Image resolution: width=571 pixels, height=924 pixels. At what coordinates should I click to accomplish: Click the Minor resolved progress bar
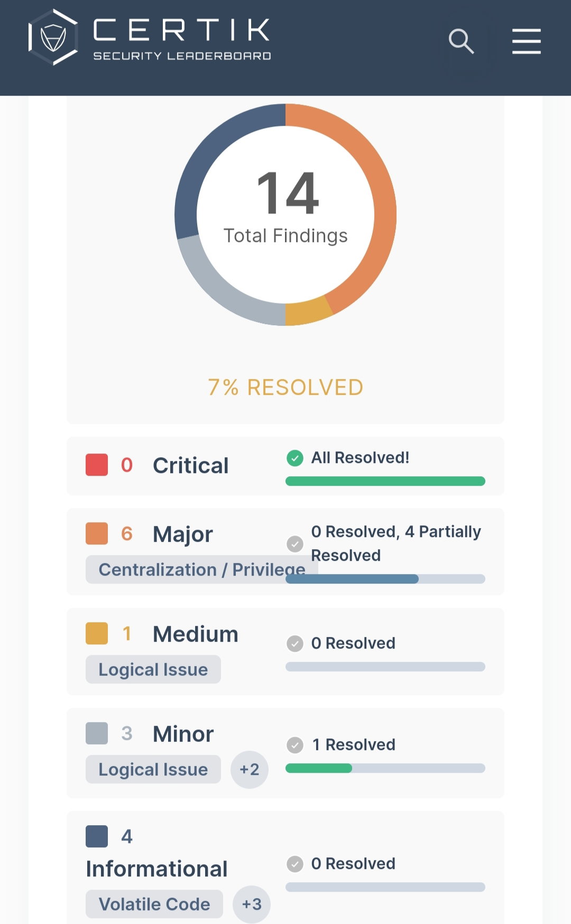click(x=385, y=768)
